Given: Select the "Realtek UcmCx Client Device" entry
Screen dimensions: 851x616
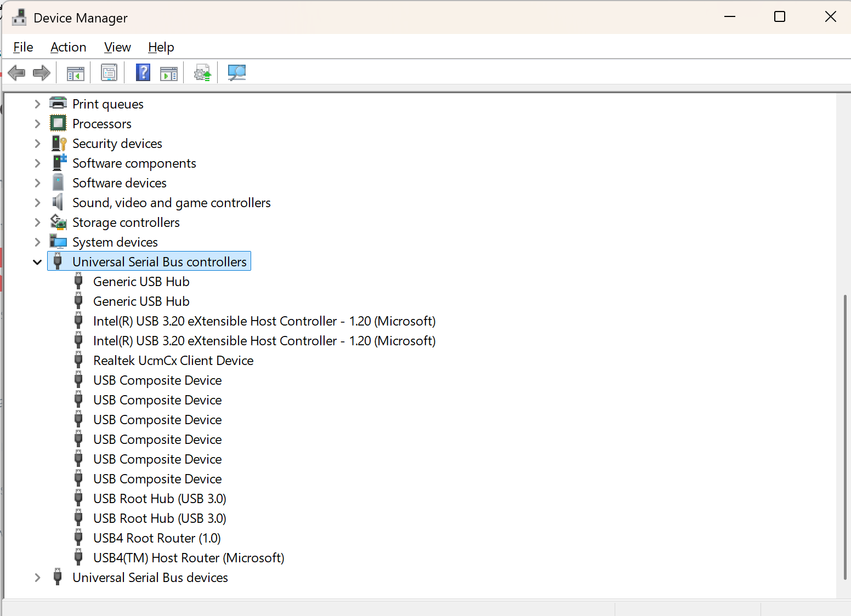Looking at the screenshot, I should tap(173, 361).
